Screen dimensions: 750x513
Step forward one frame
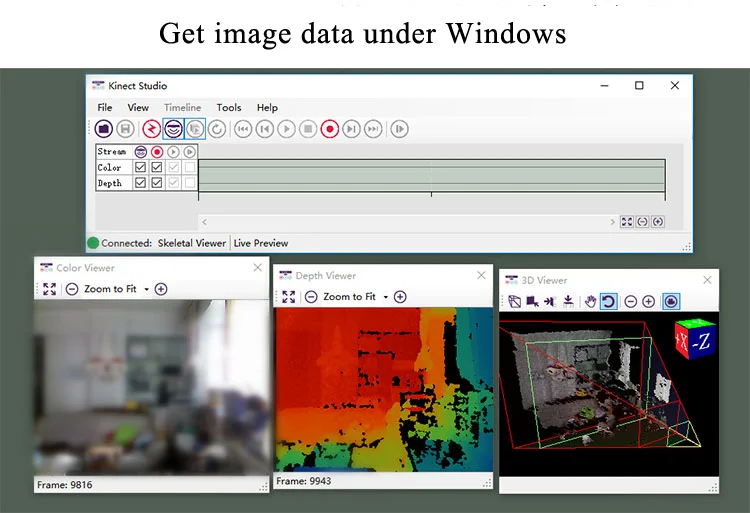point(352,129)
